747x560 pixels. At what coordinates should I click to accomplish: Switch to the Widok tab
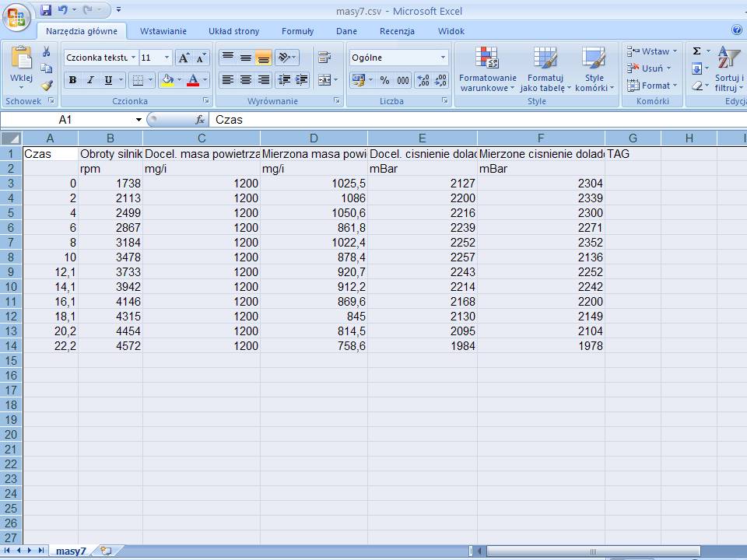(451, 31)
